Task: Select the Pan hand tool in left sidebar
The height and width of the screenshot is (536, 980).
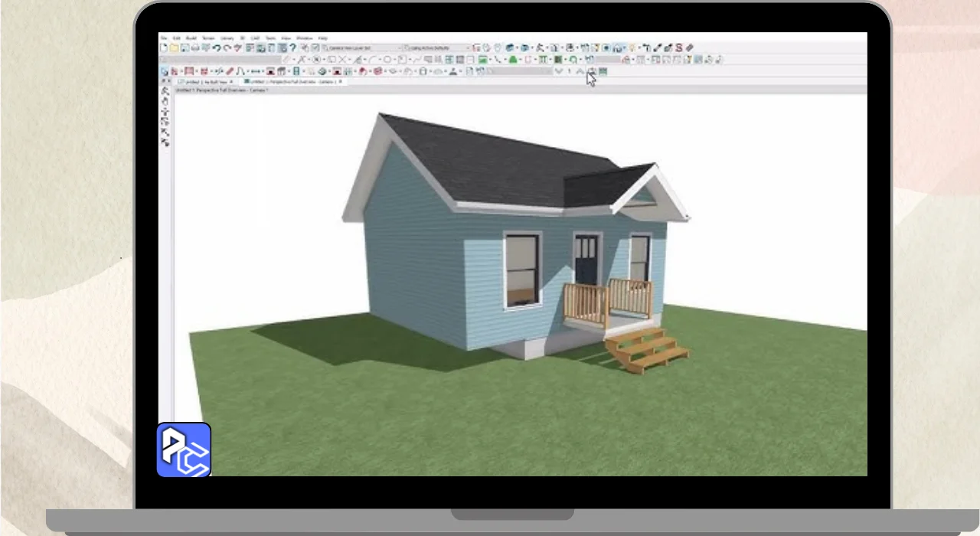Action: pos(165,101)
